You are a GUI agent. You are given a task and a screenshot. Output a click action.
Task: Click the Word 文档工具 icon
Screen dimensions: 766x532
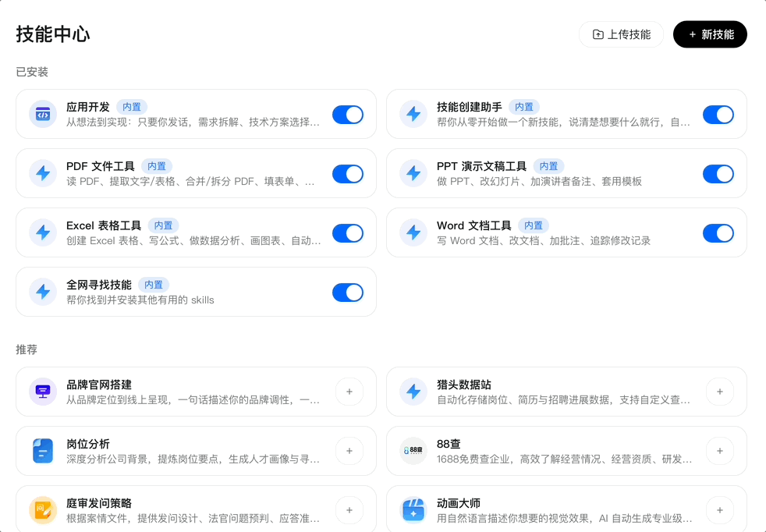pyautogui.click(x=413, y=232)
